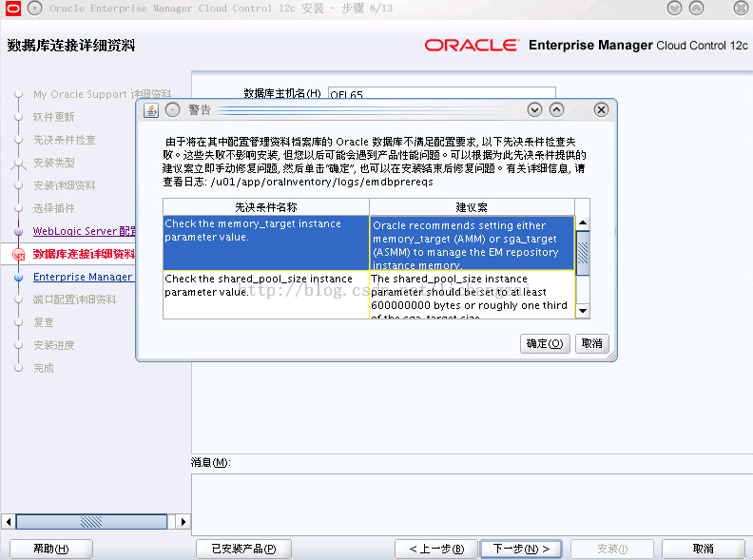
Task: Click the Oracle logo in the installer header
Action: (472, 45)
